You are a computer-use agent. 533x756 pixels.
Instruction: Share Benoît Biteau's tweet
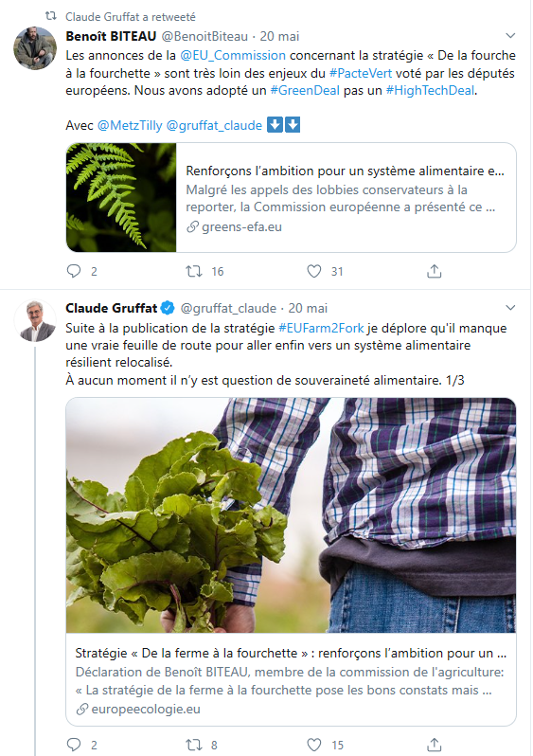click(x=435, y=271)
